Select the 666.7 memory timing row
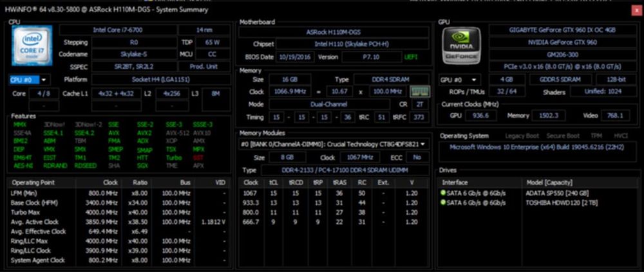The width and height of the screenshot is (644, 272). 334,222
